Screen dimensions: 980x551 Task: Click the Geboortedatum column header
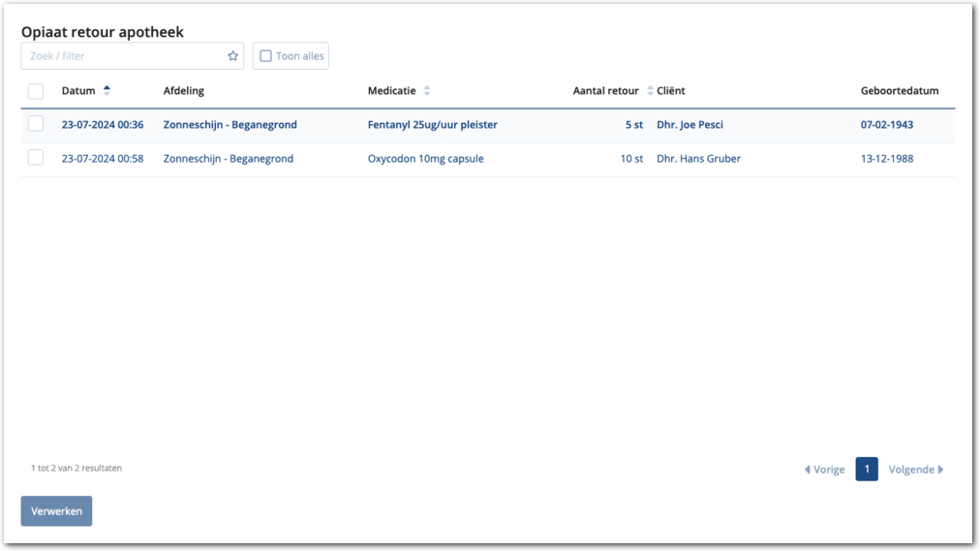point(899,91)
